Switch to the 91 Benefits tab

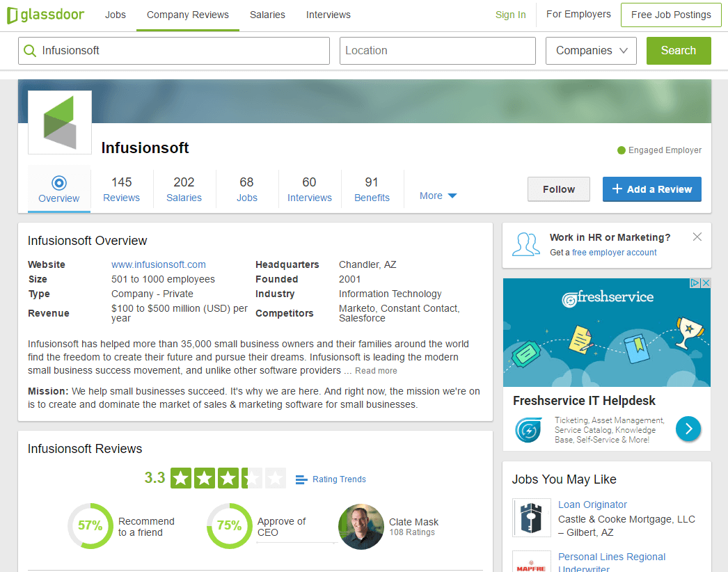(x=372, y=189)
